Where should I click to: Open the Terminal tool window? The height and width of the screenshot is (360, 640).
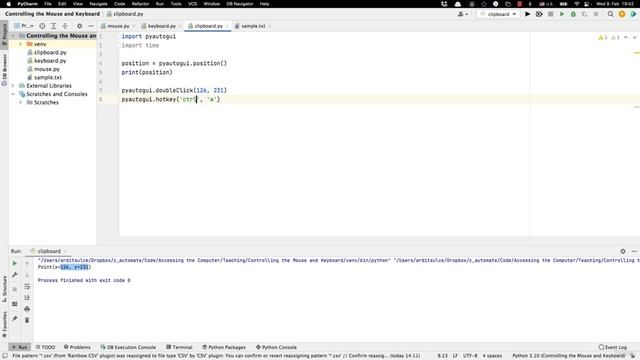(x=179, y=347)
